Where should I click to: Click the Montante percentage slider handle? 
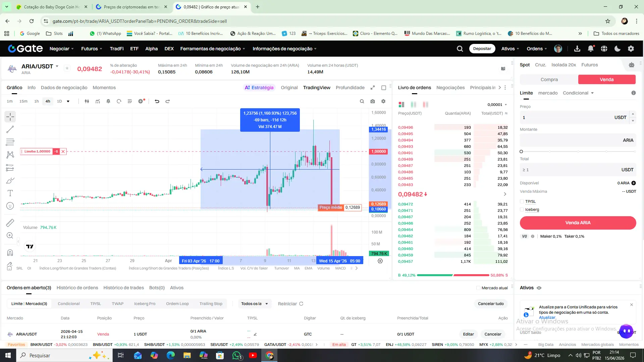point(521,152)
